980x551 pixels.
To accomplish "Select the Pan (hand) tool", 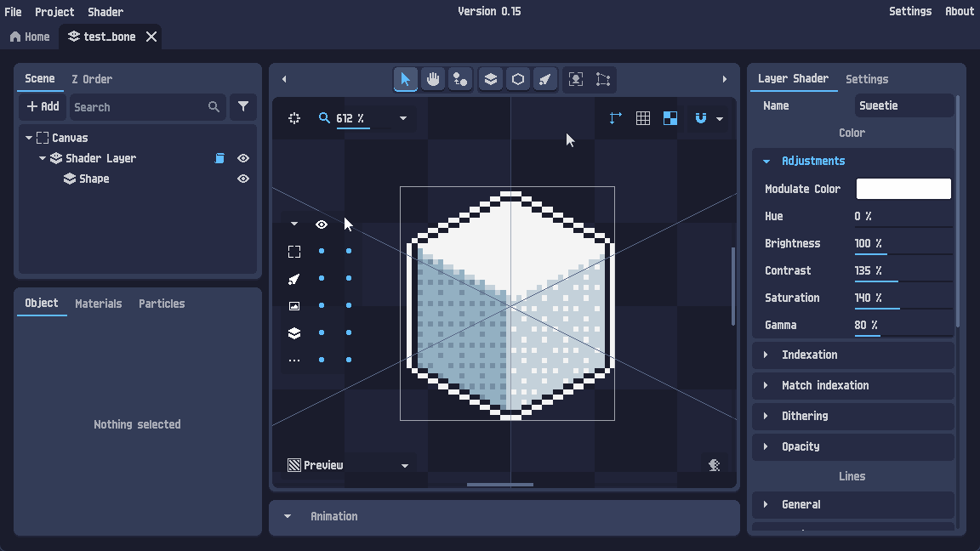I will [x=432, y=78].
